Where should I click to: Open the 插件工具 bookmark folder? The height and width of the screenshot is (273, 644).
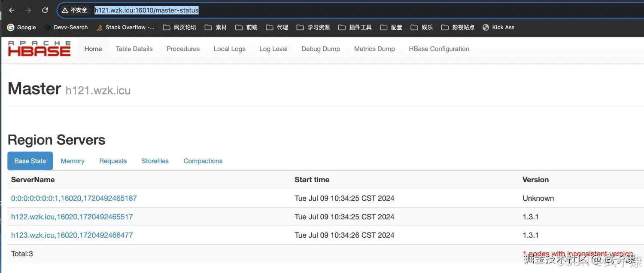tap(355, 27)
